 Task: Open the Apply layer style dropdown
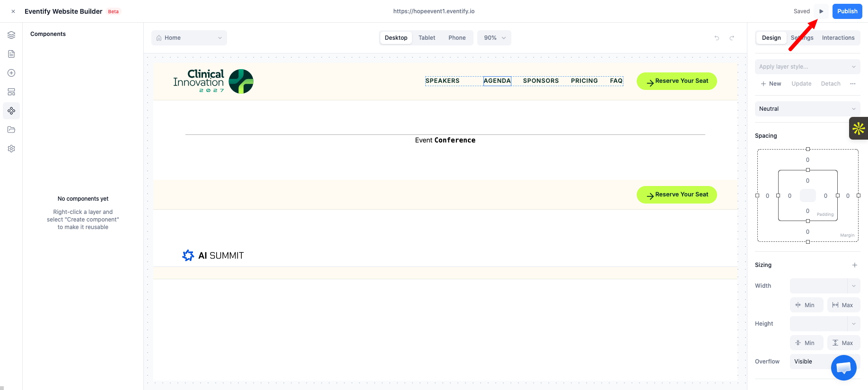point(807,67)
